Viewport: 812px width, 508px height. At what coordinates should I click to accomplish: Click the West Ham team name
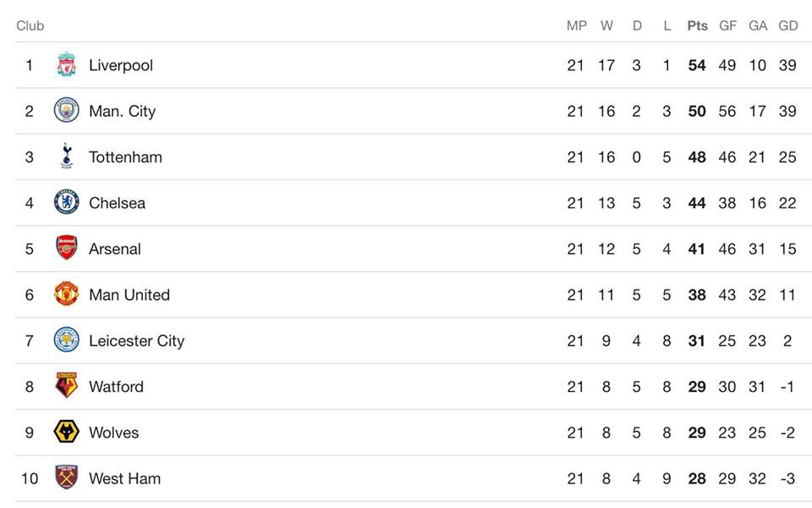[125, 478]
